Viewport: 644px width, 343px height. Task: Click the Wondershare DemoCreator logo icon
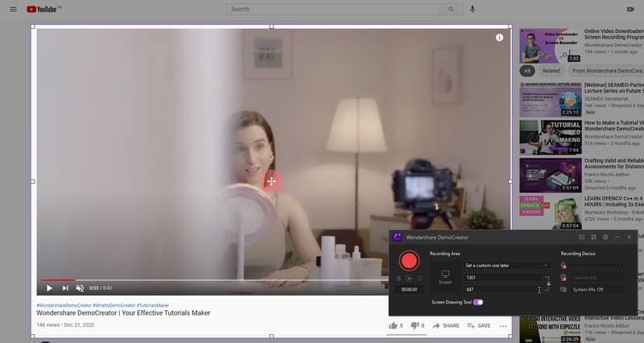click(x=397, y=237)
